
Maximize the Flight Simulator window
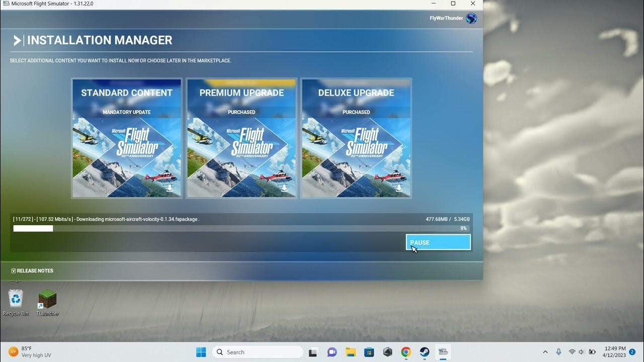point(453,4)
